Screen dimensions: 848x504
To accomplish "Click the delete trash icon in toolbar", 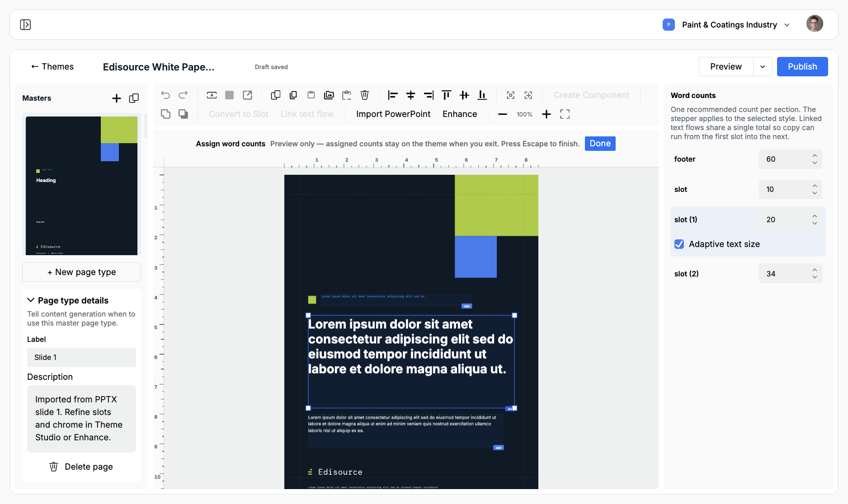I will click(364, 95).
